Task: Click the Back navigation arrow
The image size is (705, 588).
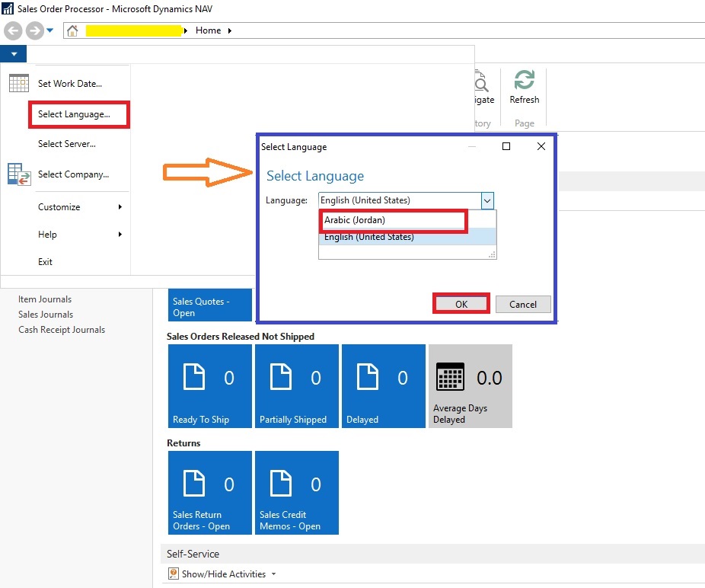Action: (x=13, y=30)
